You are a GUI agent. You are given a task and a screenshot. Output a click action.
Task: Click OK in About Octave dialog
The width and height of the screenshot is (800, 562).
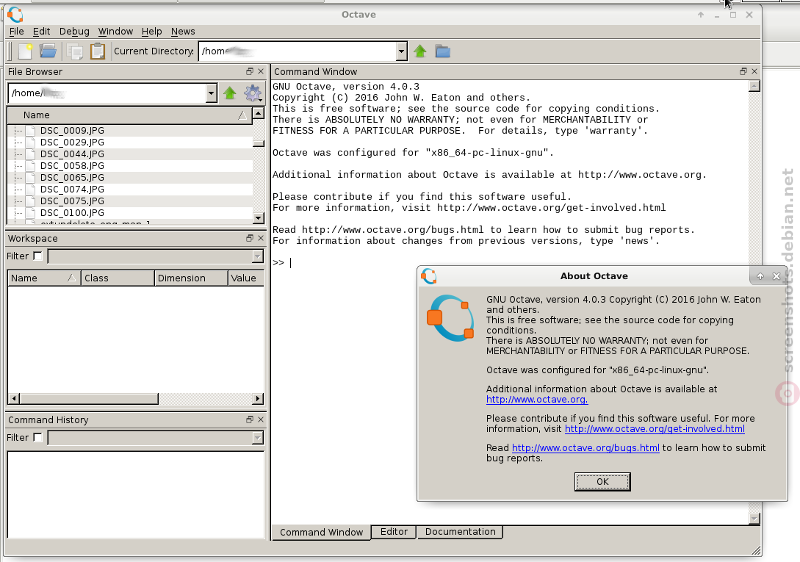tap(602, 481)
